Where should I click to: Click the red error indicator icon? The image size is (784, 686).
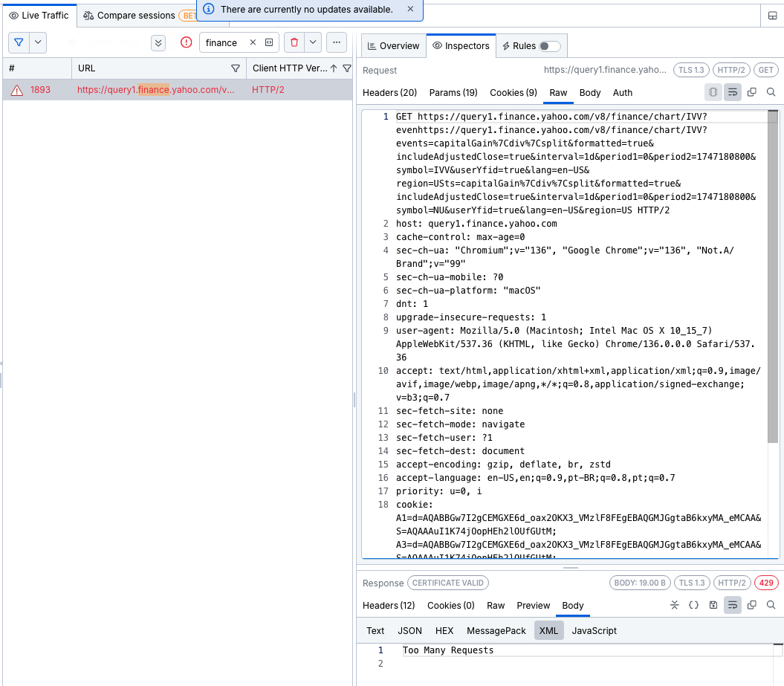click(186, 42)
